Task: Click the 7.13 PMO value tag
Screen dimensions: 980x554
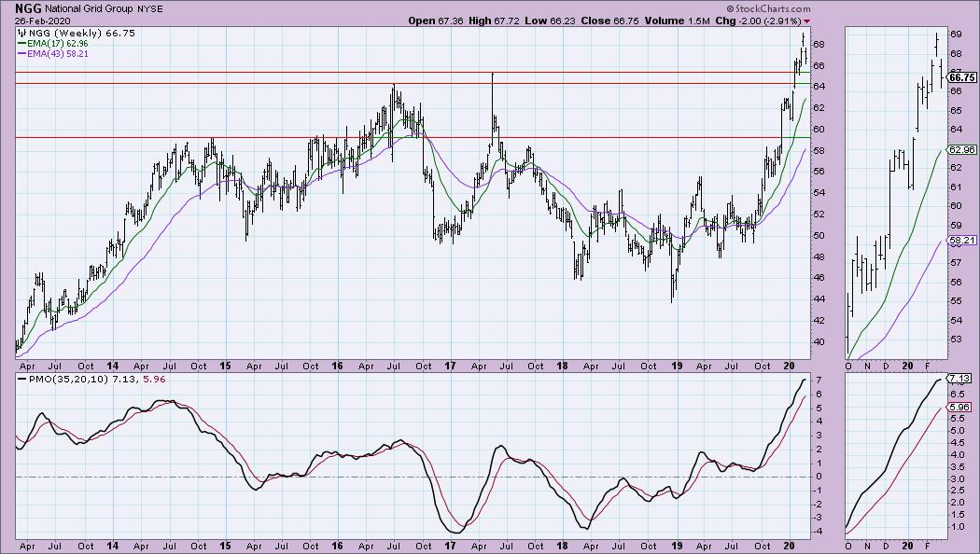Action: pos(959,379)
